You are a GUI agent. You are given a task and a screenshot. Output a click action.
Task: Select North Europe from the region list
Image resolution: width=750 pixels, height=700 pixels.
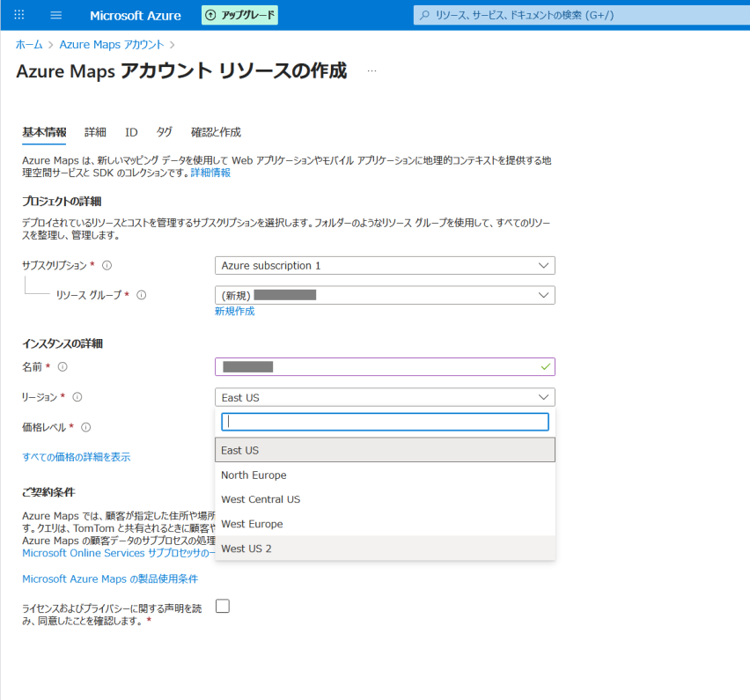(385, 475)
